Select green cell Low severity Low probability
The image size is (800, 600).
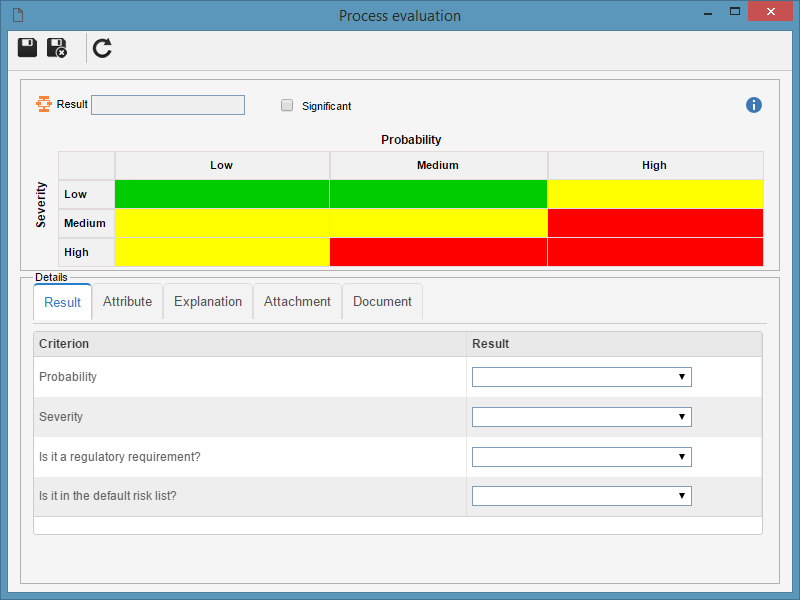222,194
